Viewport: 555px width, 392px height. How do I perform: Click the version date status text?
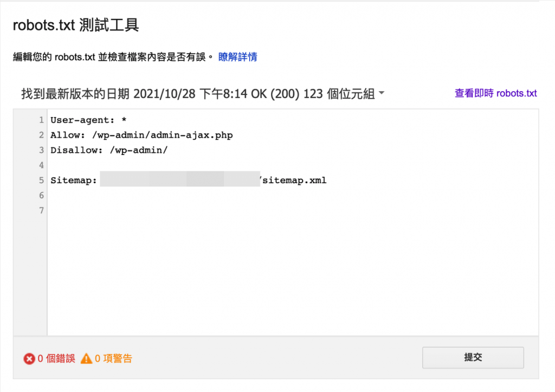198,94
